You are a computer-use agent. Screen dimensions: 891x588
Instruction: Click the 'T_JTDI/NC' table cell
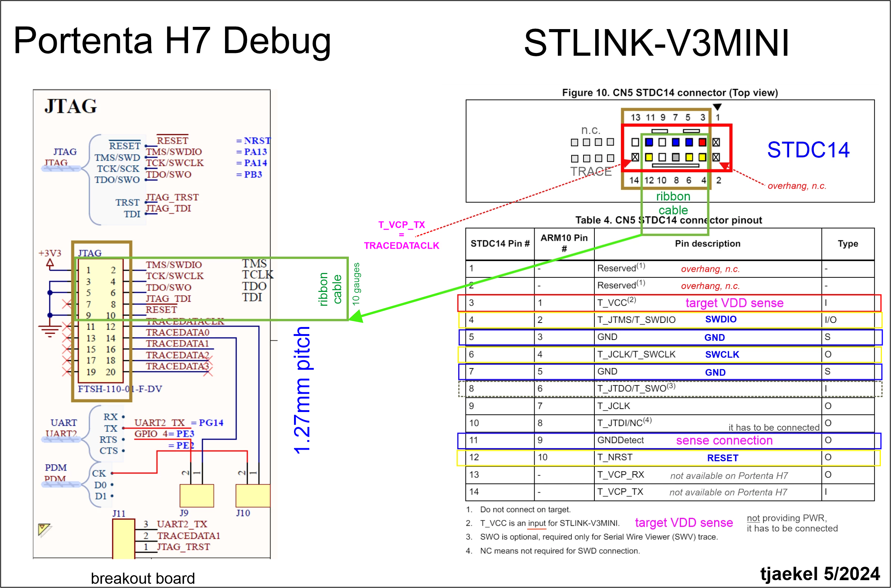625,422
